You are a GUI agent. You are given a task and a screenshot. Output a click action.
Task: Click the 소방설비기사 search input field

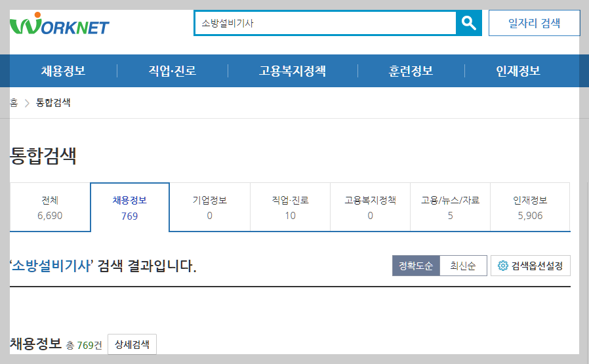coord(325,24)
